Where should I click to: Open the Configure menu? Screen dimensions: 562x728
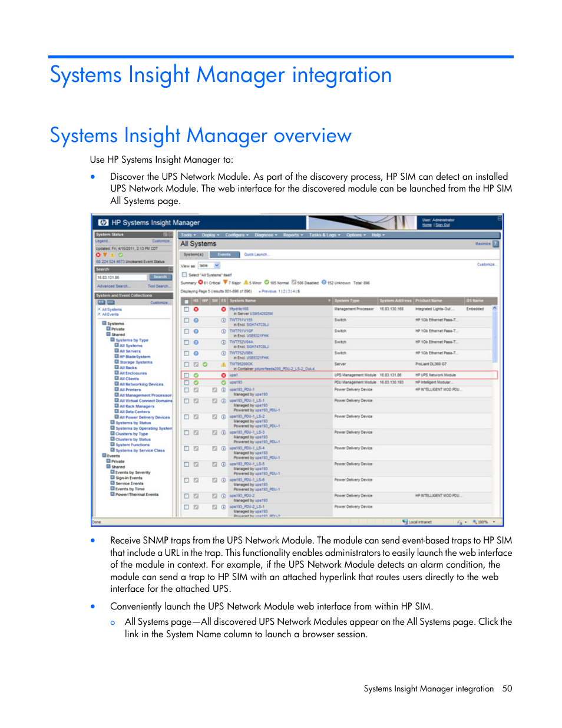coord(237,235)
